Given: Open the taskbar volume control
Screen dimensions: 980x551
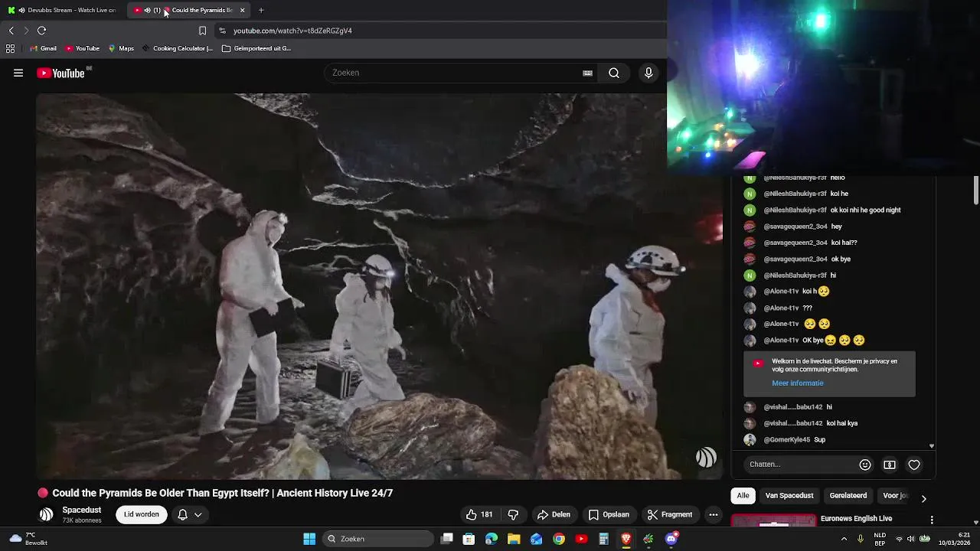Looking at the screenshot, I should (911, 539).
